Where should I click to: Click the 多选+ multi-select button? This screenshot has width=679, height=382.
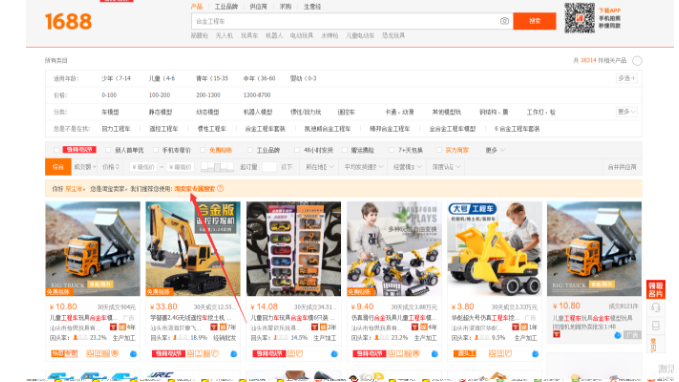[x=627, y=78]
